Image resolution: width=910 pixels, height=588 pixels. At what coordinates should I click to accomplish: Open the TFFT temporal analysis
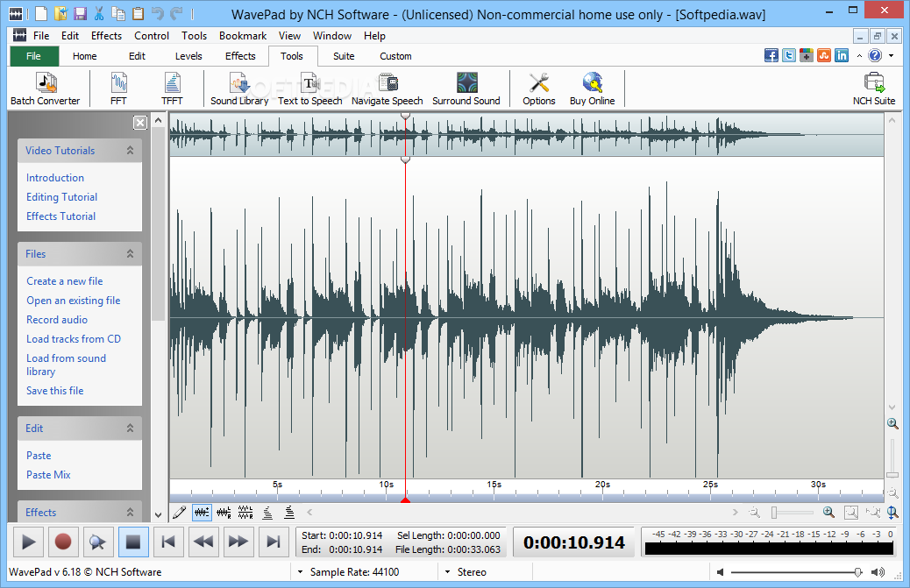(172, 89)
